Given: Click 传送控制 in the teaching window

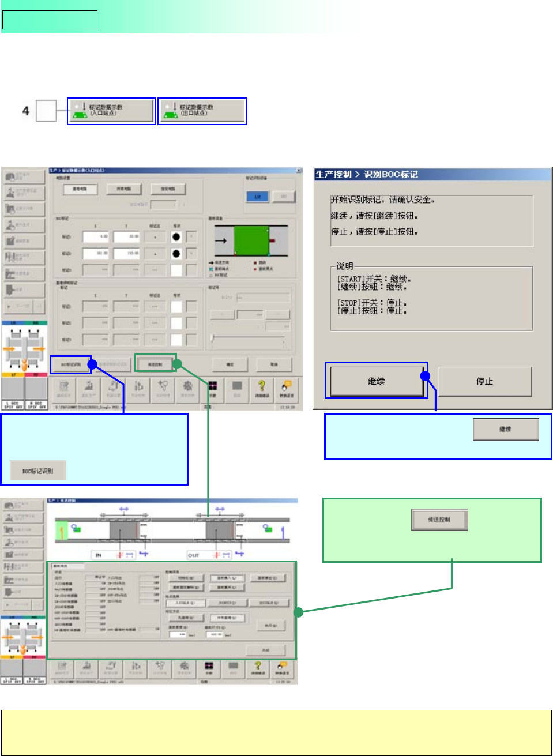Looking at the screenshot, I should [156, 364].
